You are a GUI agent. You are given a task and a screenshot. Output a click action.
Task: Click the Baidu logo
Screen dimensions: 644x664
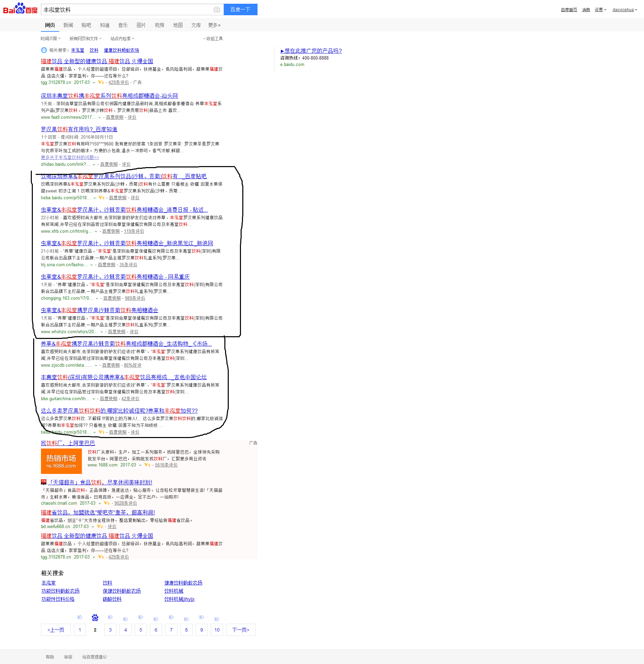tap(20, 8)
